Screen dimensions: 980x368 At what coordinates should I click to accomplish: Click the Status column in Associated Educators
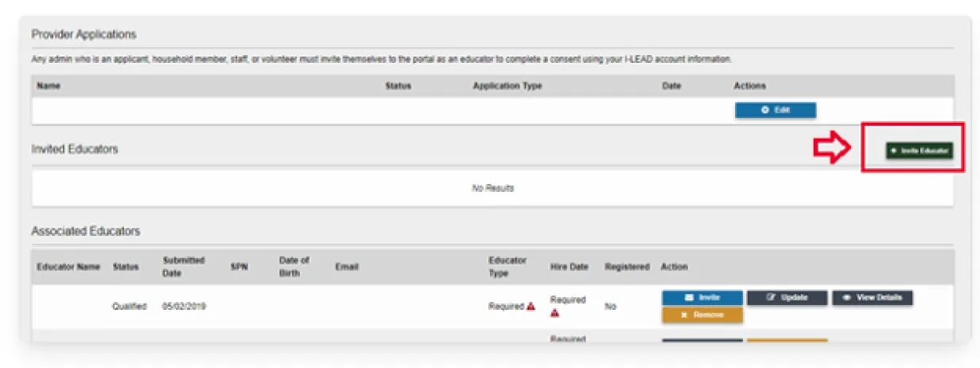pos(126,267)
